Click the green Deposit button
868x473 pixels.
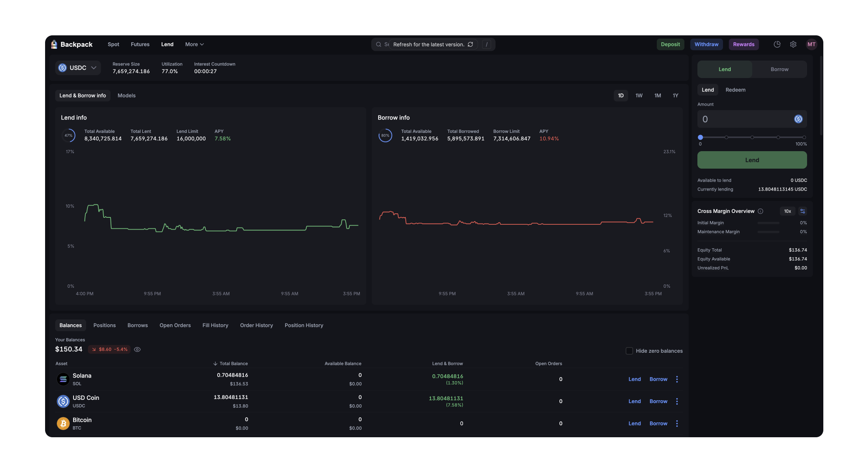pyautogui.click(x=670, y=44)
